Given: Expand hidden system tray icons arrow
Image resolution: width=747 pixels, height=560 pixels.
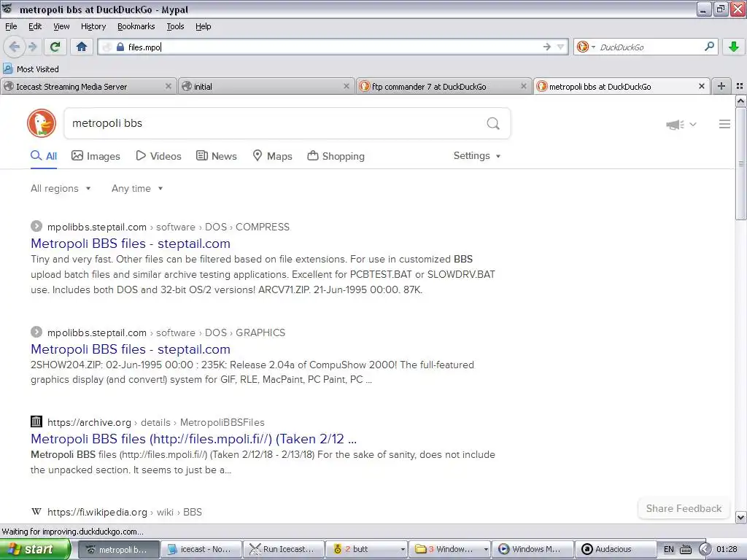Looking at the screenshot, I should (705, 549).
